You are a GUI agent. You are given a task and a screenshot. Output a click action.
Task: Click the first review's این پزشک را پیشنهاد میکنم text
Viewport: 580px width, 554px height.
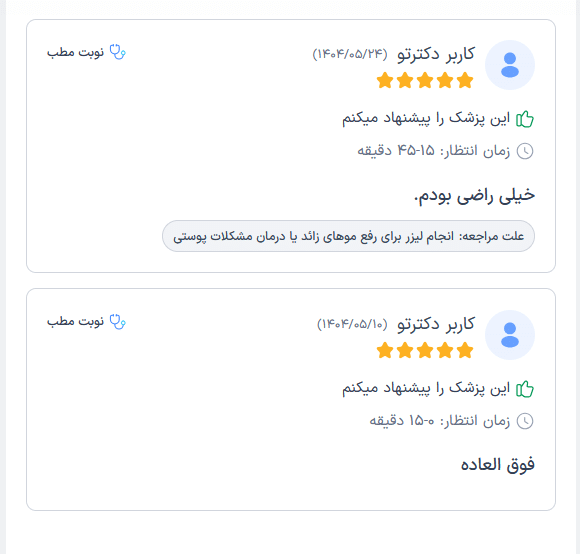pyautogui.click(x=426, y=119)
